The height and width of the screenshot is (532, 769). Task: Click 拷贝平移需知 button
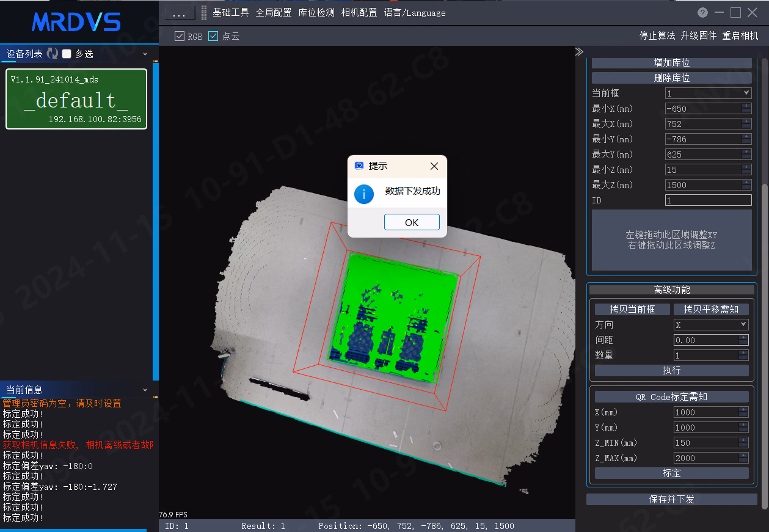pyautogui.click(x=711, y=310)
